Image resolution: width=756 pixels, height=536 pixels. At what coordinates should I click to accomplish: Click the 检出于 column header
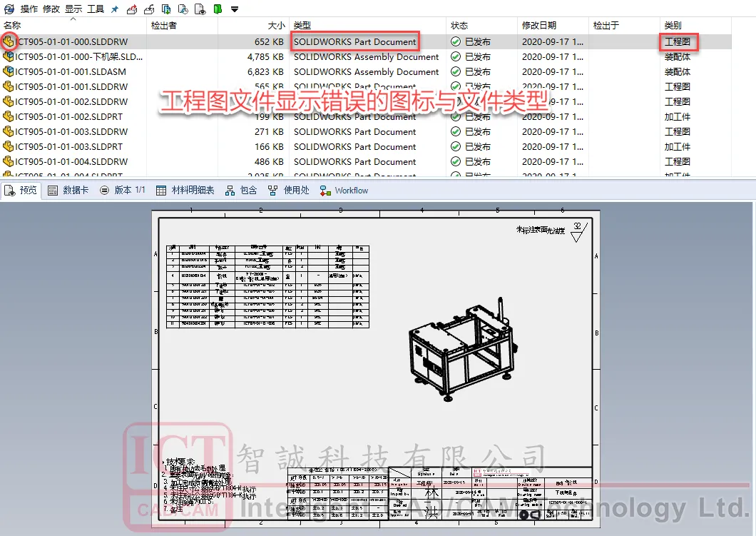click(606, 26)
